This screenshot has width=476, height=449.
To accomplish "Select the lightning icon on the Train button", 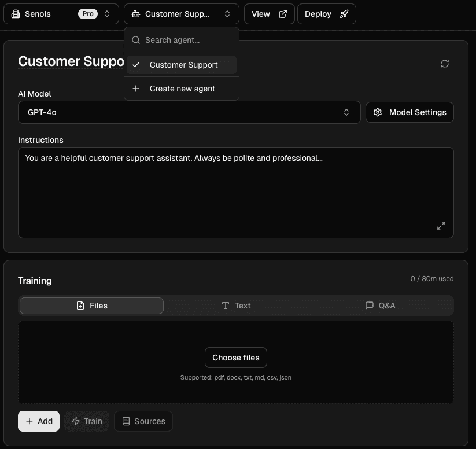I will point(74,421).
